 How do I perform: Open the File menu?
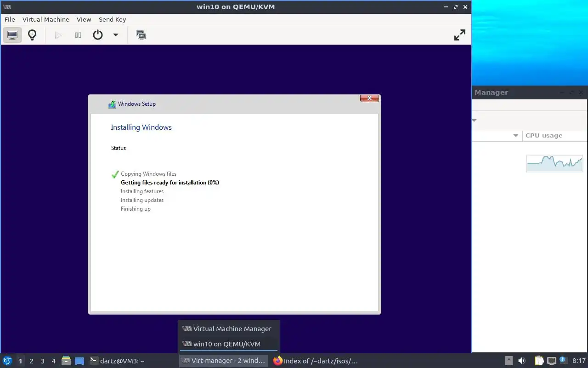click(10, 19)
